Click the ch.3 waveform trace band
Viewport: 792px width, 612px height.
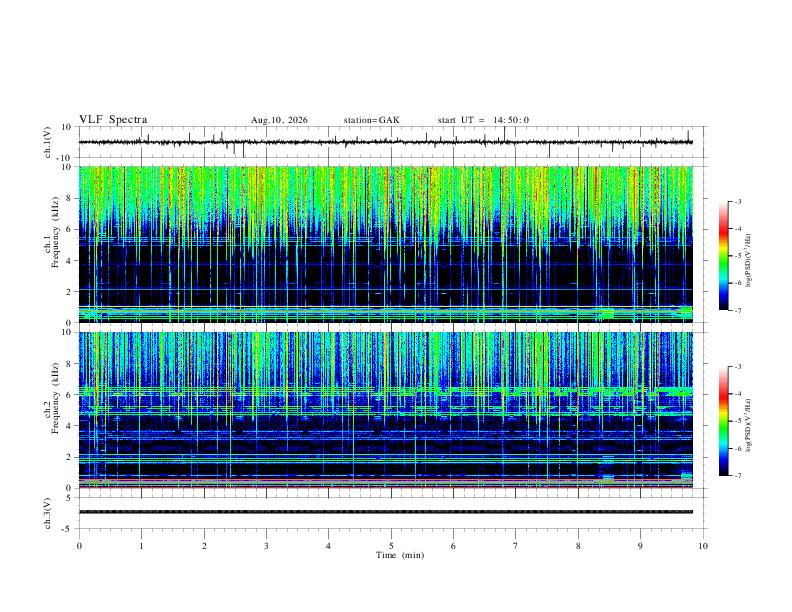click(386, 512)
